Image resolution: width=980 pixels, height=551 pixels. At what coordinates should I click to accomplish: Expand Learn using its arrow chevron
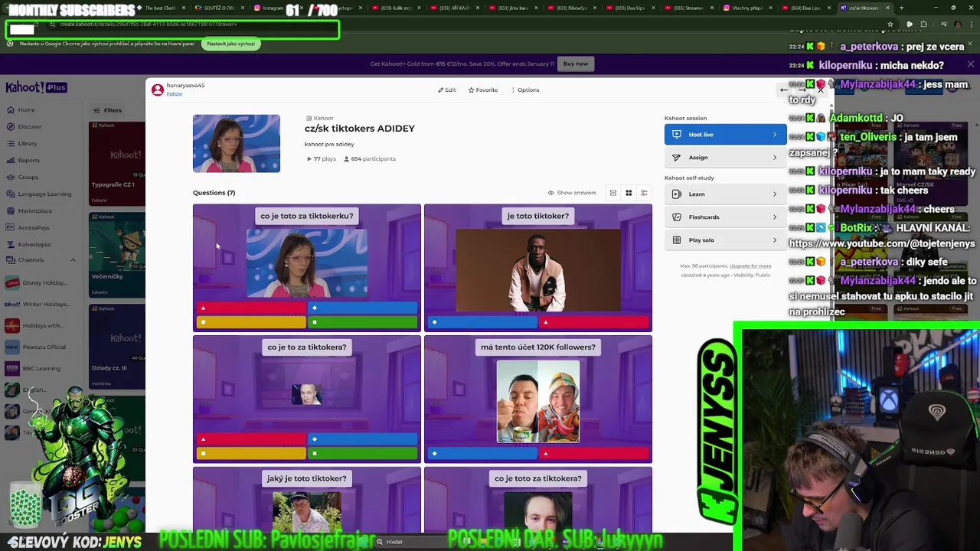coord(774,194)
